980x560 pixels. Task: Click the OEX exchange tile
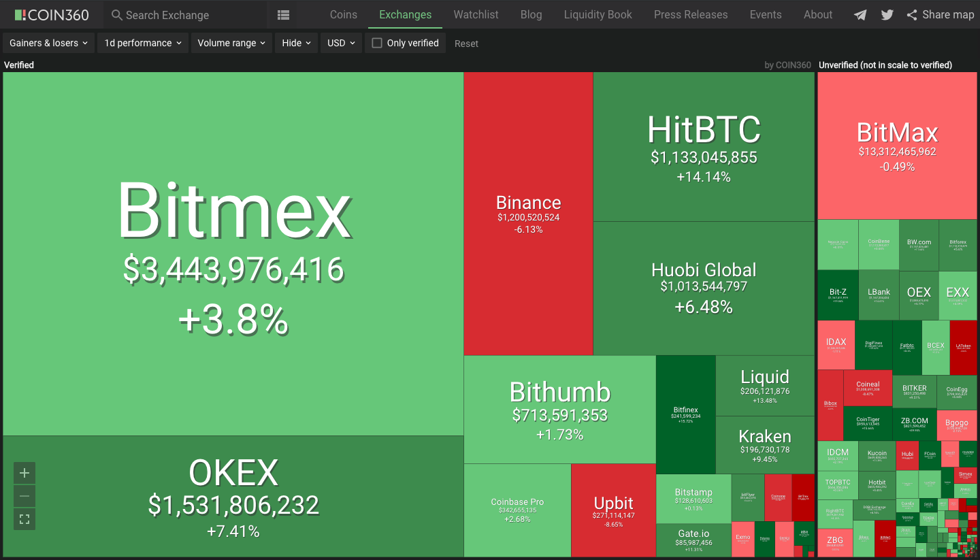[919, 295]
